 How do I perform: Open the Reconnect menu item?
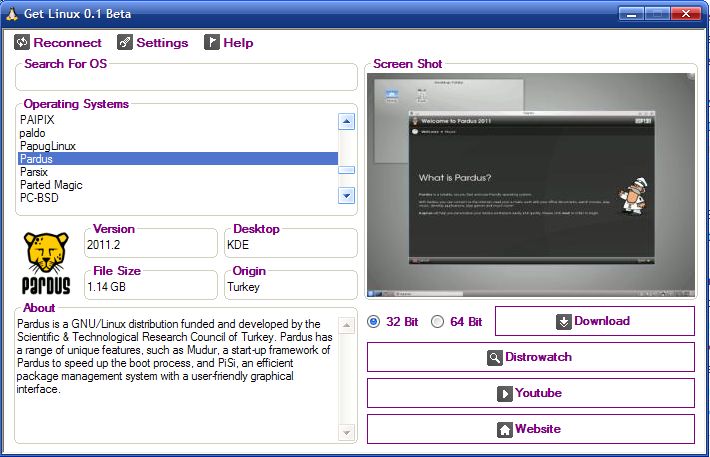point(58,42)
